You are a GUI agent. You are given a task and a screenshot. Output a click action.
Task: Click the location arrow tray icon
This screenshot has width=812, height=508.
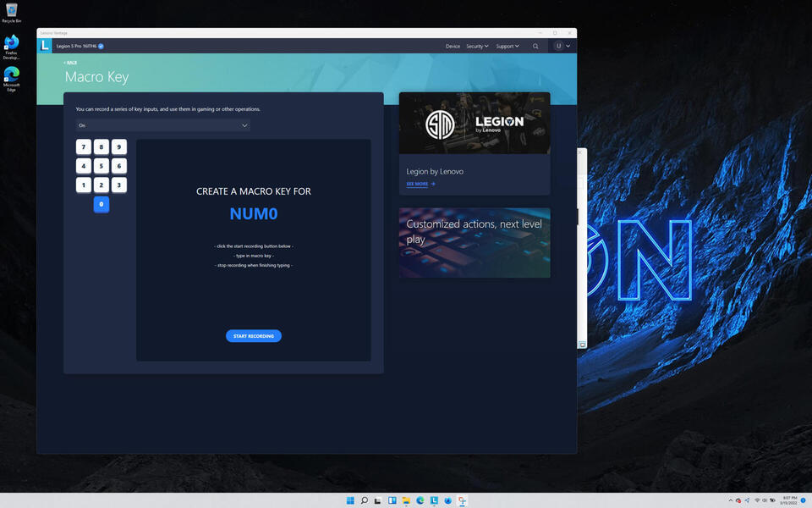pyautogui.click(x=747, y=500)
